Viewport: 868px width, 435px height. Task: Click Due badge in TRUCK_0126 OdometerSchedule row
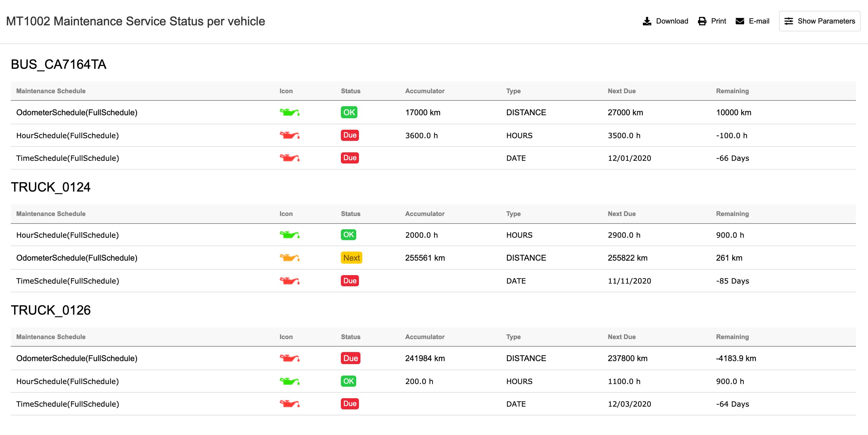(351, 358)
